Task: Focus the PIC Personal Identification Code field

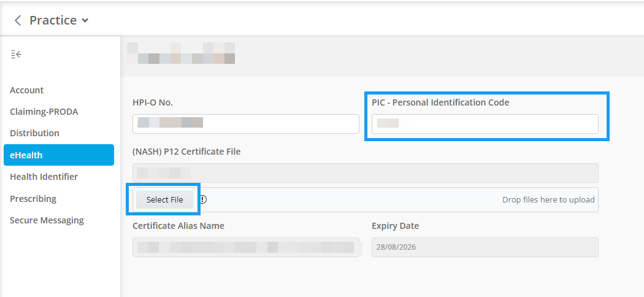Action: point(485,123)
